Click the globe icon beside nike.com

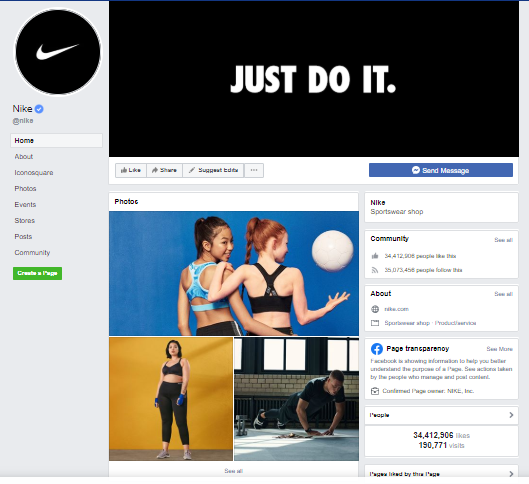pyautogui.click(x=375, y=309)
